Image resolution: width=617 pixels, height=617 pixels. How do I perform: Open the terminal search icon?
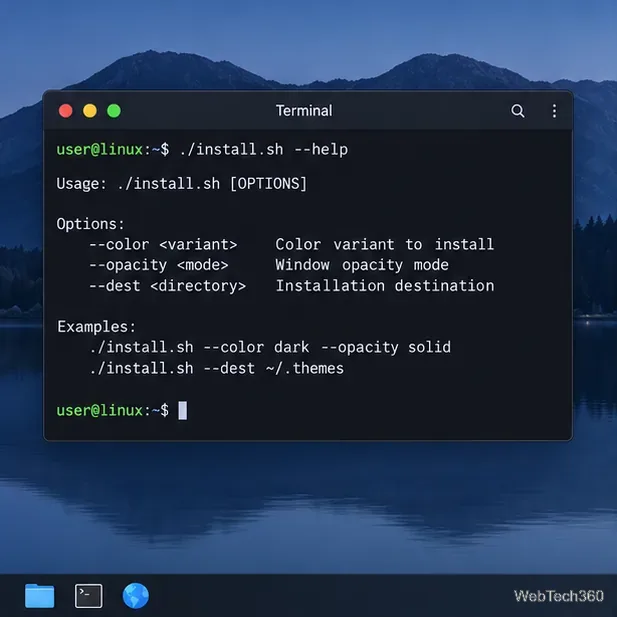click(517, 111)
